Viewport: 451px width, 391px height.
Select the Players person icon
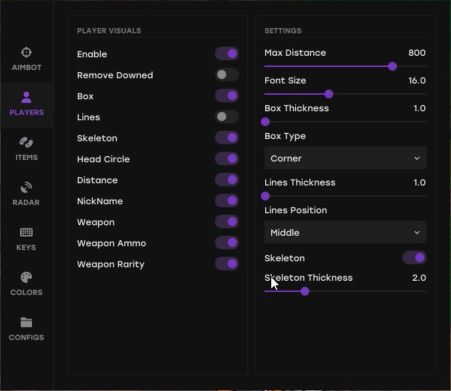[x=26, y=98]
